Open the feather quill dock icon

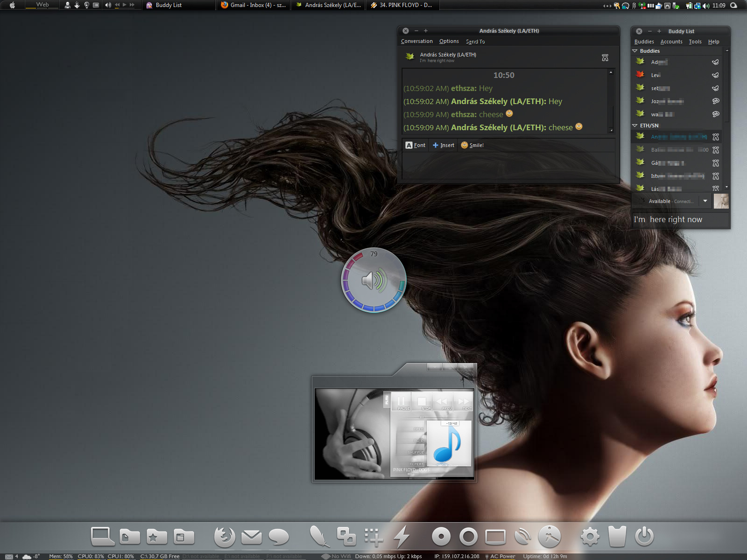(320, 536)
